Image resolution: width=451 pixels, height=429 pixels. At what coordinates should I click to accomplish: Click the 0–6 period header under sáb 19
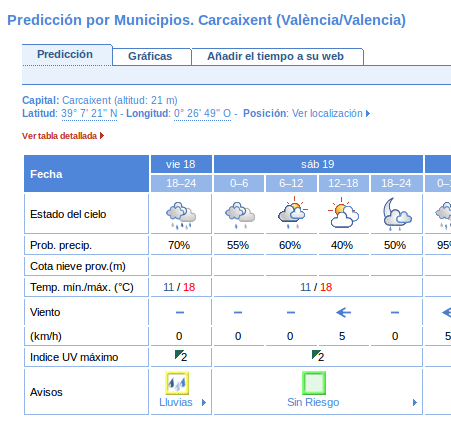point(239,183)
